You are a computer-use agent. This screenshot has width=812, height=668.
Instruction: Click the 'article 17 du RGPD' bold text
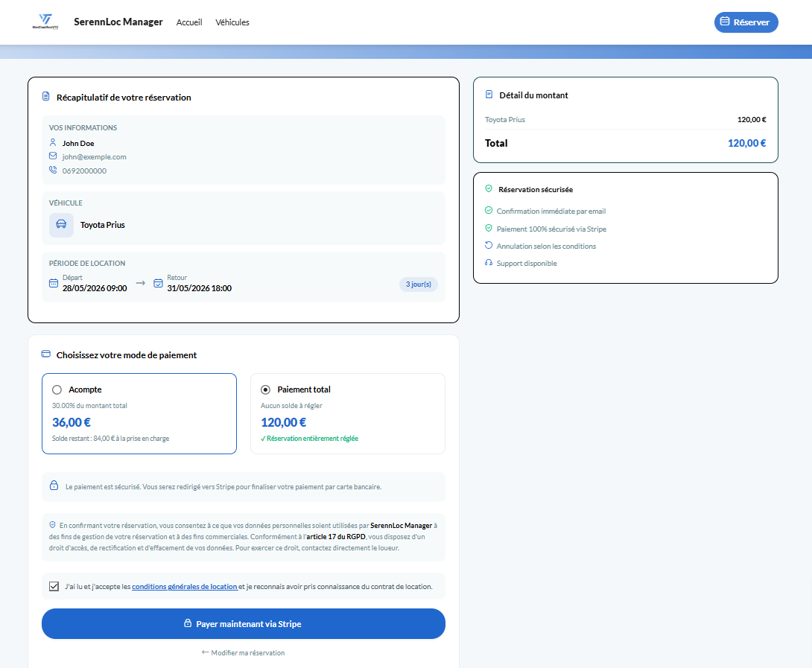[x=336, y=537]
